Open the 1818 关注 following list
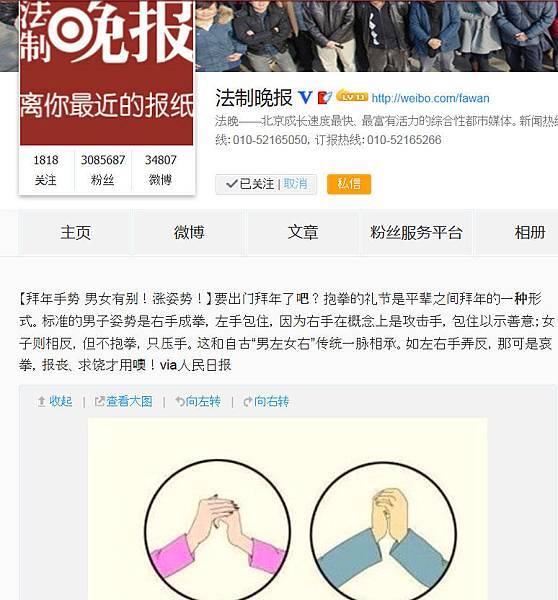 pyautogui.click(x=46, y=170)
